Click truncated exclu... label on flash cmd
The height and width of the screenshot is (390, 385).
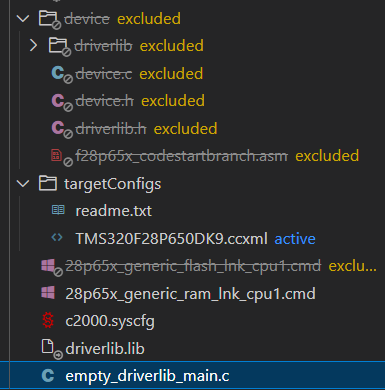pos(353,266)
